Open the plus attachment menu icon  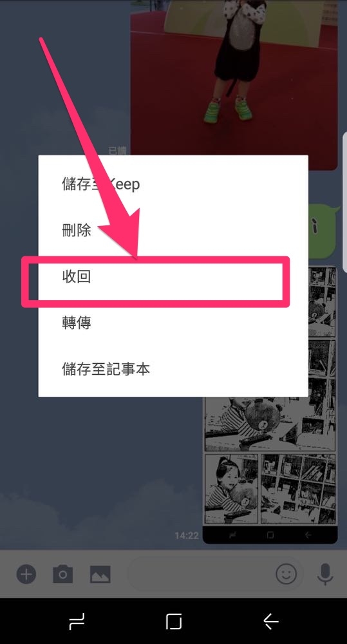26,574
